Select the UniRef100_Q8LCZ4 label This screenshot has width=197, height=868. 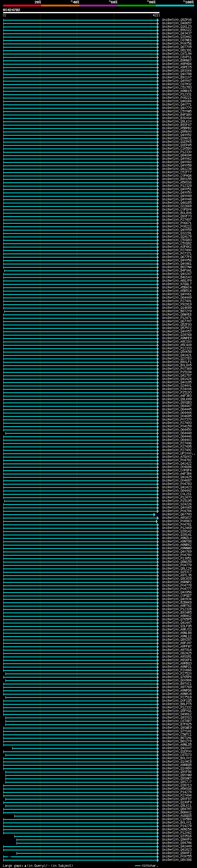(x=176, y=568)
